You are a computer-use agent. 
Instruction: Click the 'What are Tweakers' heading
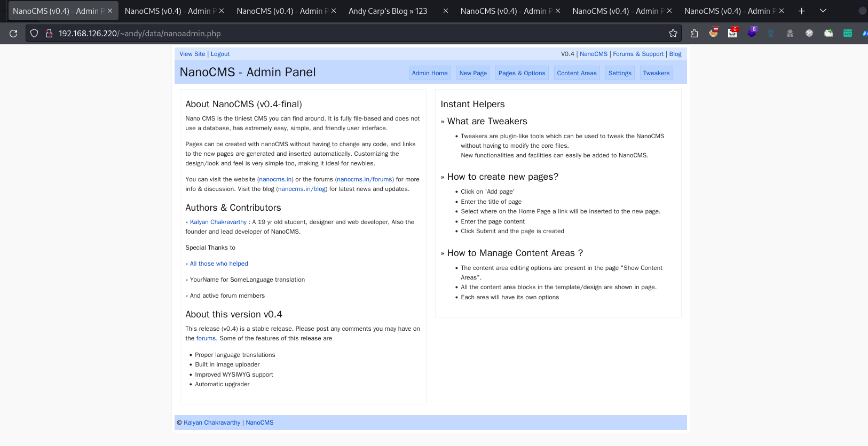(487, 121)
